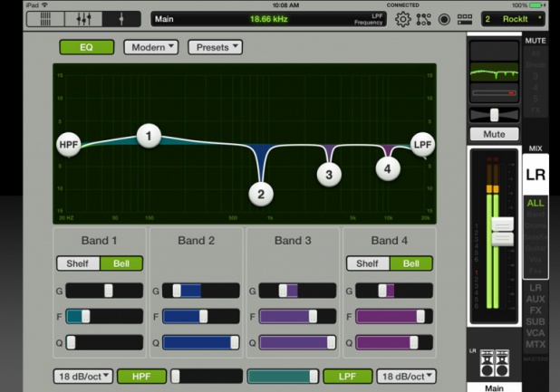Image resolution: width=560 pixels, height=392 pixels.
Task: Expand the Presets dropdown
Action: (215, 47)
